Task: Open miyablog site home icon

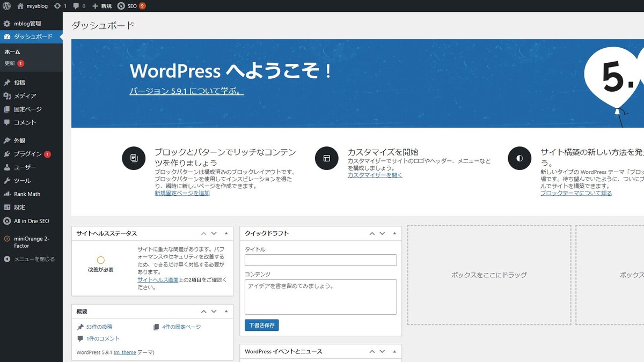Action: [20, 6]
